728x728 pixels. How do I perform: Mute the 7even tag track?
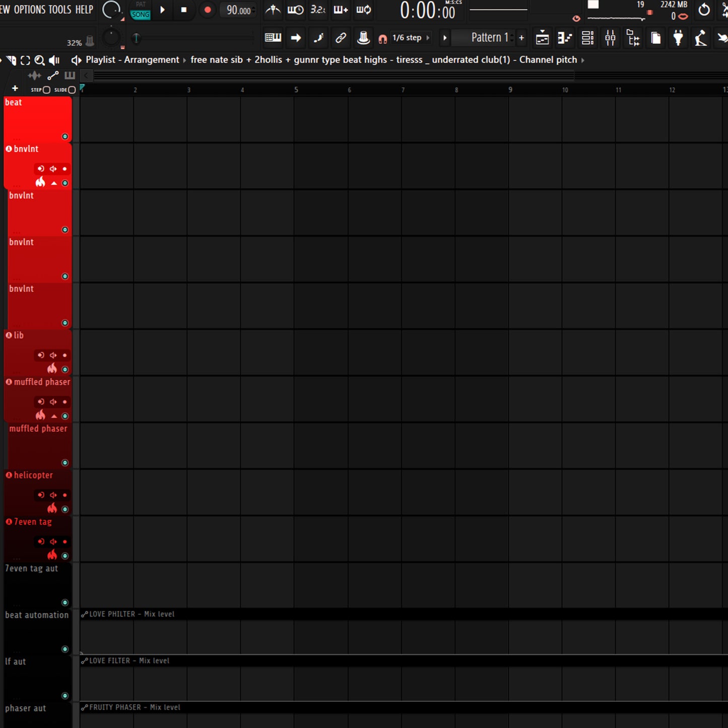coord(65,556)
